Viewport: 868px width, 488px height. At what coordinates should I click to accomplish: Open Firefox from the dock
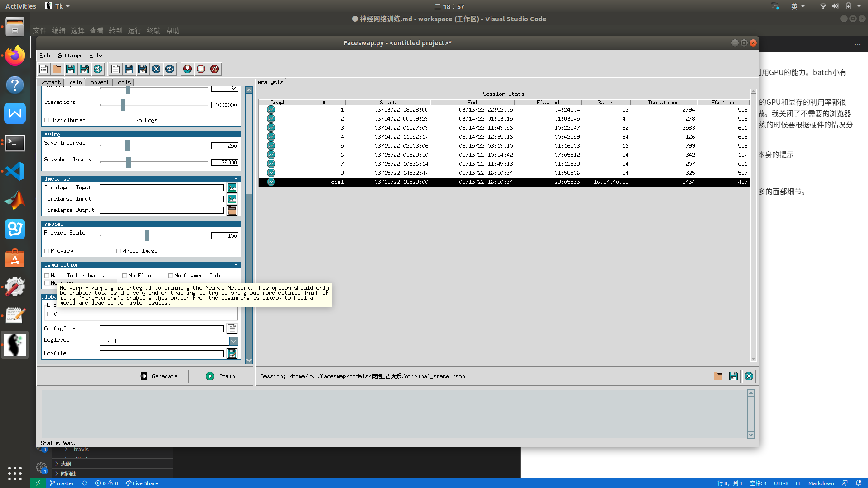(15, 56)
